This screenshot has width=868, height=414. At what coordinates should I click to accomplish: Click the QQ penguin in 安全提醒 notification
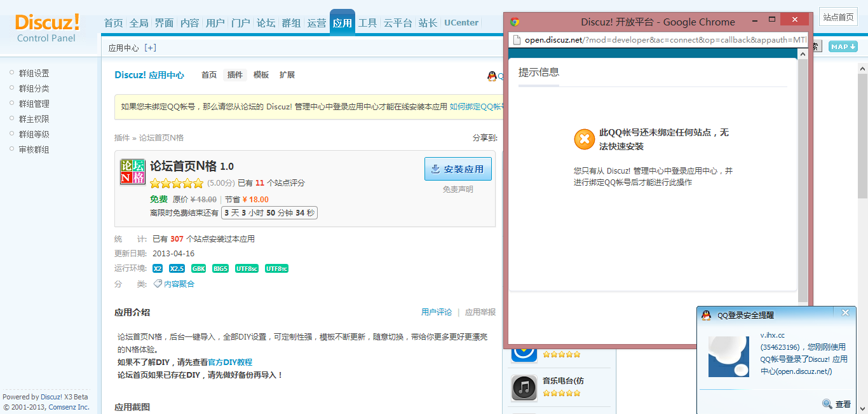click(x=706, y=315)
